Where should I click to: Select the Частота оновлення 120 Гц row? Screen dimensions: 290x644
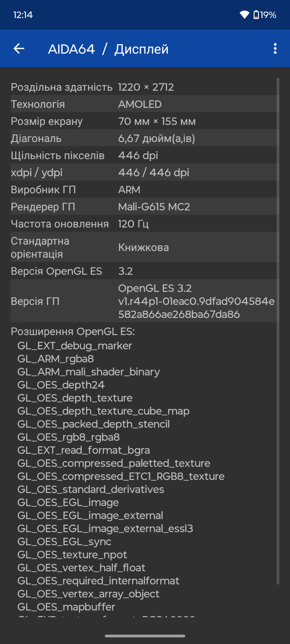[x=144, y=223]
